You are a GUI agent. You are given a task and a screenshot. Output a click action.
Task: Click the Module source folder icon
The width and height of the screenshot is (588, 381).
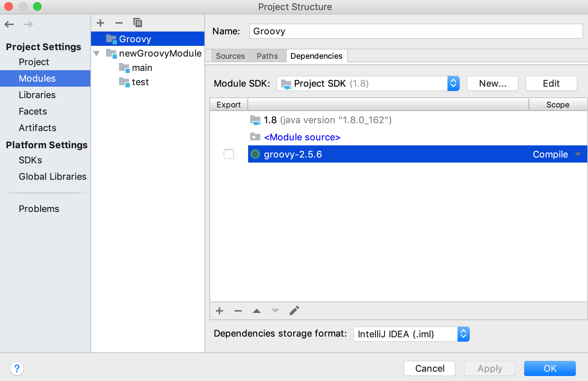[x=255, y=137]
